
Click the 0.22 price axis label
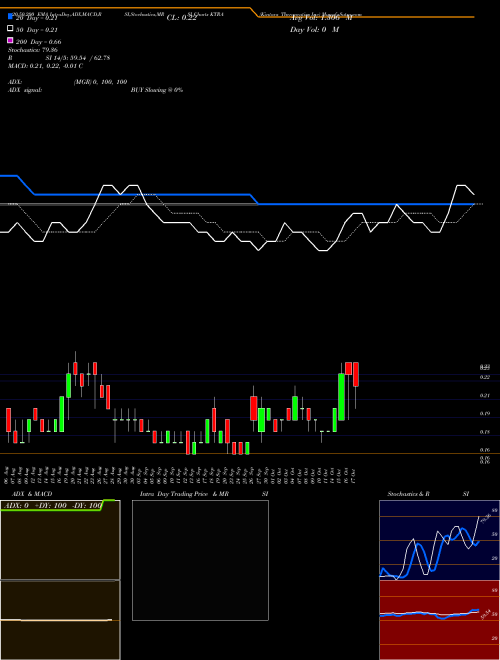point(485,377)
